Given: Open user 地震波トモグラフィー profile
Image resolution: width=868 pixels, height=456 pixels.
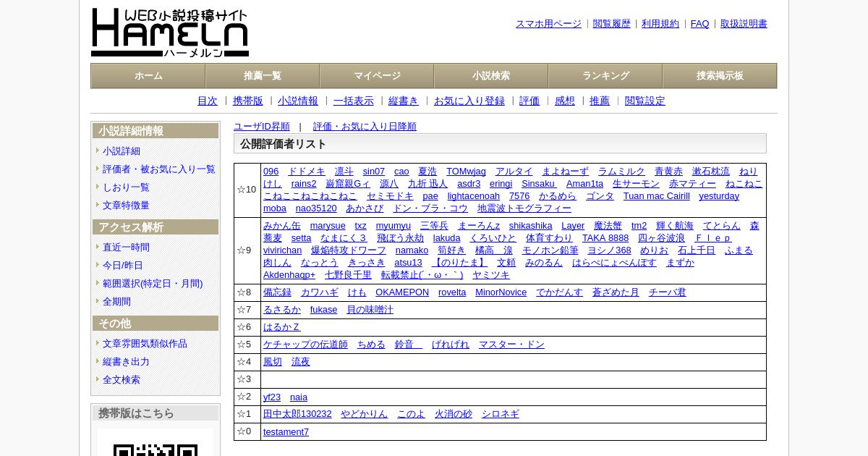Looking at the screenshot, I should click(x=524, y=208).
